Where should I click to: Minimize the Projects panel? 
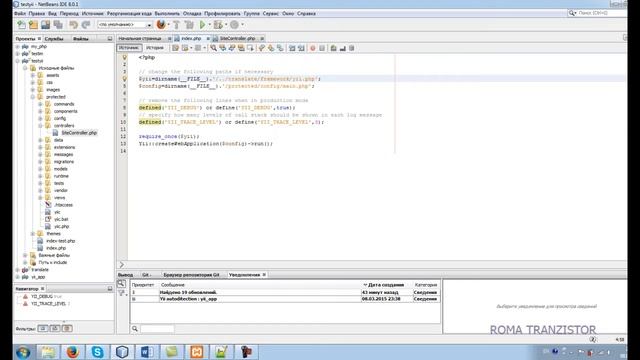point(110,39)
